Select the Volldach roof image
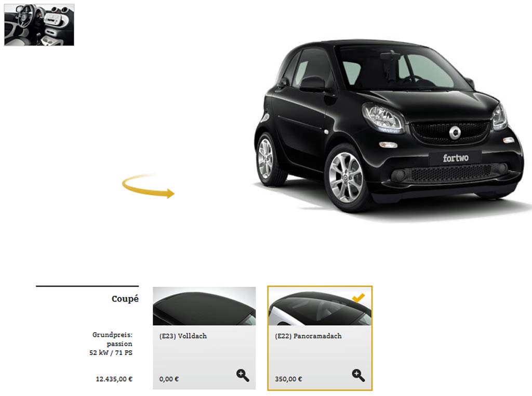This screenshot has height=396, width=532. (x=204, y=306)
